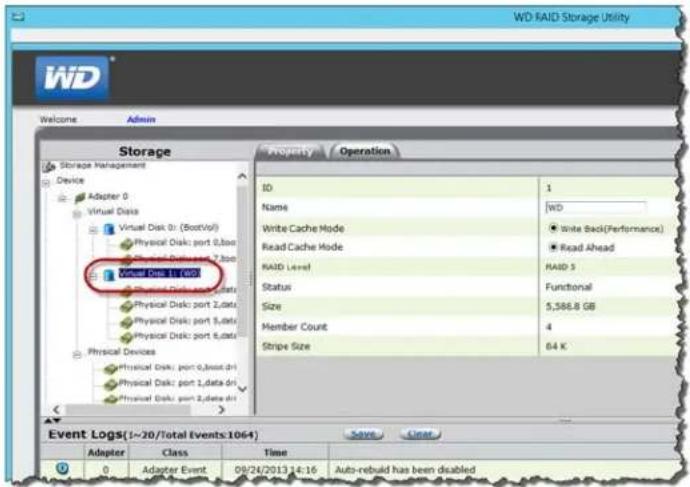Click the Class column header

click(175, 452)
